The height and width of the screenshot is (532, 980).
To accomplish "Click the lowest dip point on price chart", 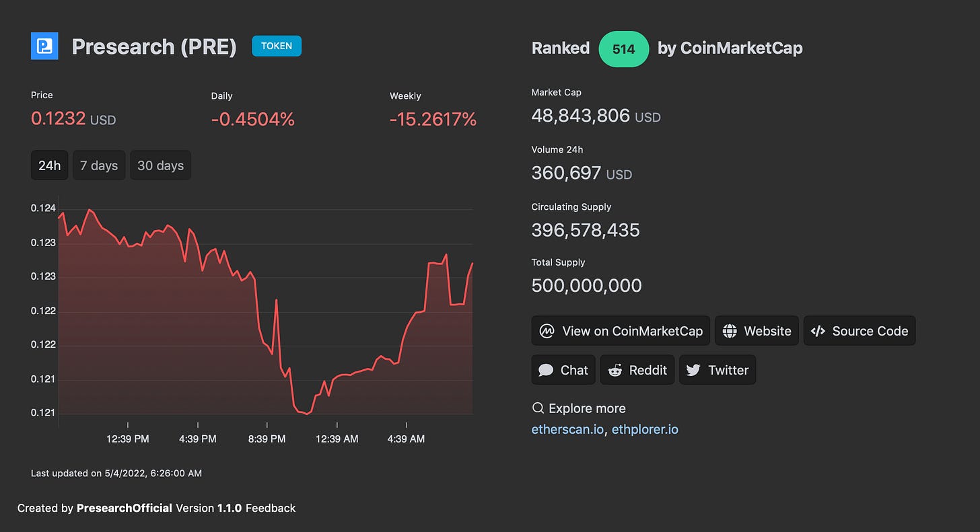I will click(308, 414).
